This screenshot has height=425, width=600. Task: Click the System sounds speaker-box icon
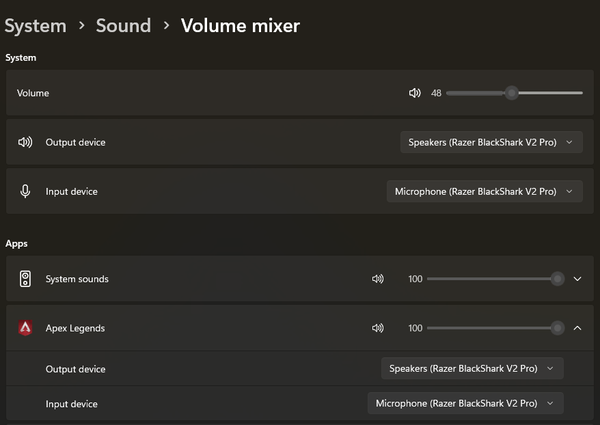[25, 279]
